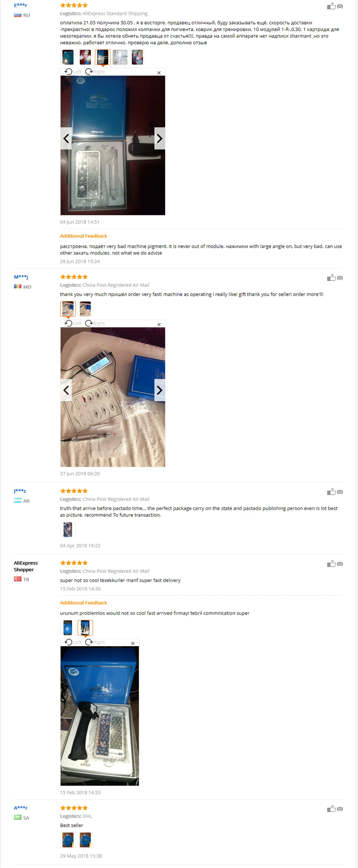Thumbs-up A***r's Best seller review
358x868 pixels.
(x=331, y=809)
